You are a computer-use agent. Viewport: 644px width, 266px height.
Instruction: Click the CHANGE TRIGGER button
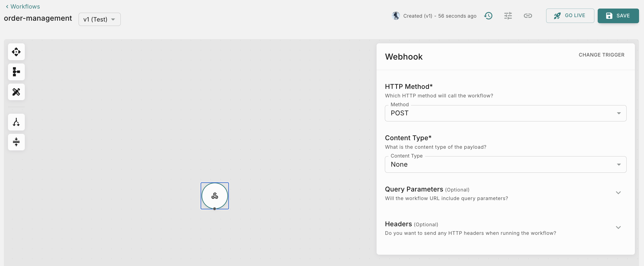[601, 55]
